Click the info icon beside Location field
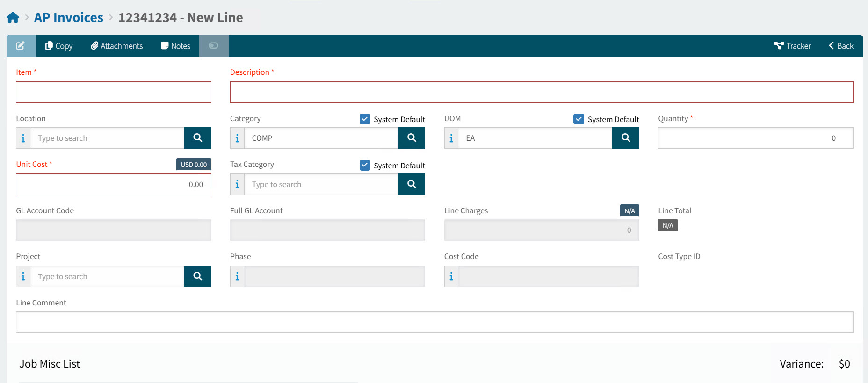The height and width of the screenshot is (383, 868). (x=23, y=138)
